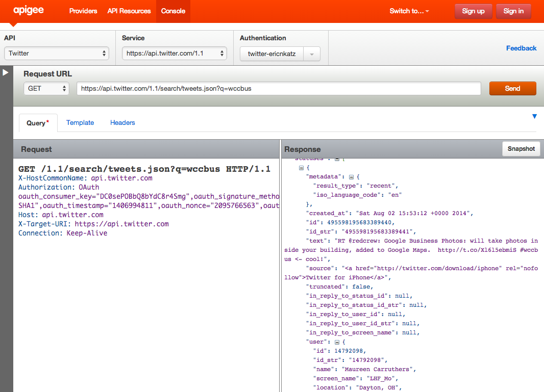Collapse the request options blue triangle
This screenshot has height=392, width=544.
click(534, 116)
